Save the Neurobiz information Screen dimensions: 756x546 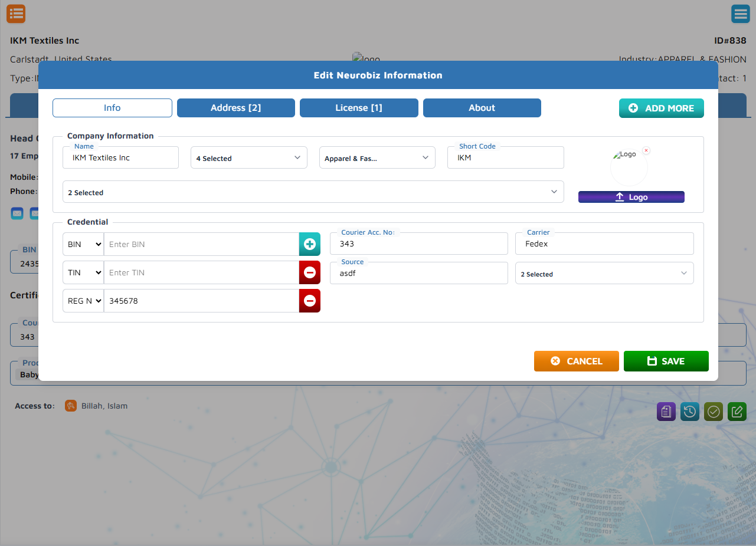tap(666, 361)
